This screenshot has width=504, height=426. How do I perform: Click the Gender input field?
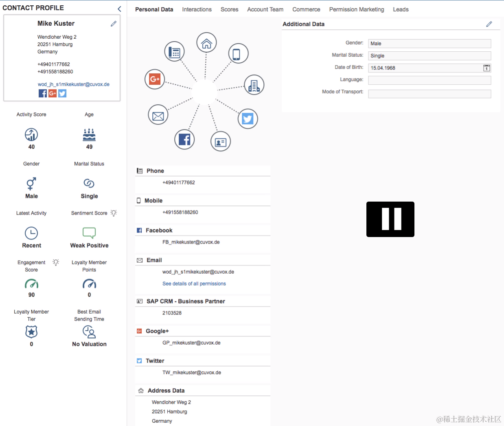[x=429, y=44]
